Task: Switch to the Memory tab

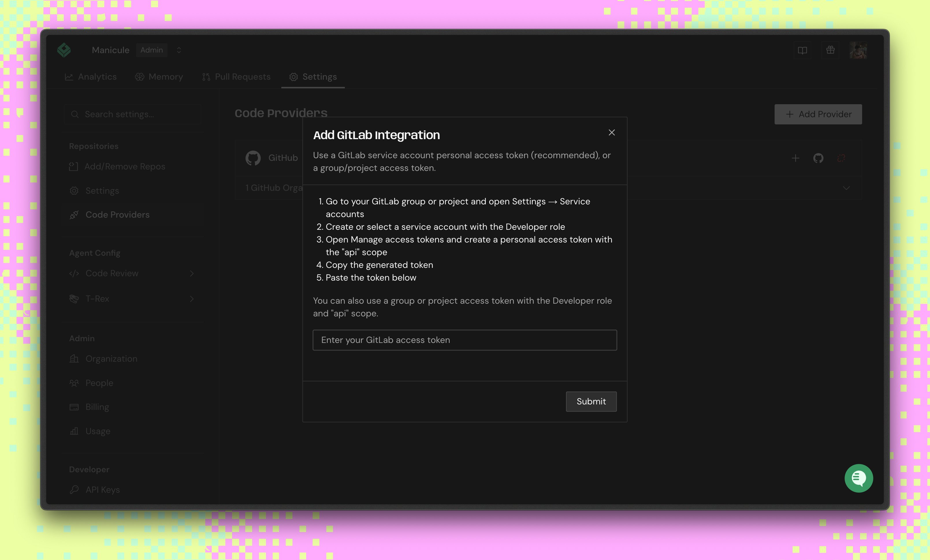Action: coord(159,77)
